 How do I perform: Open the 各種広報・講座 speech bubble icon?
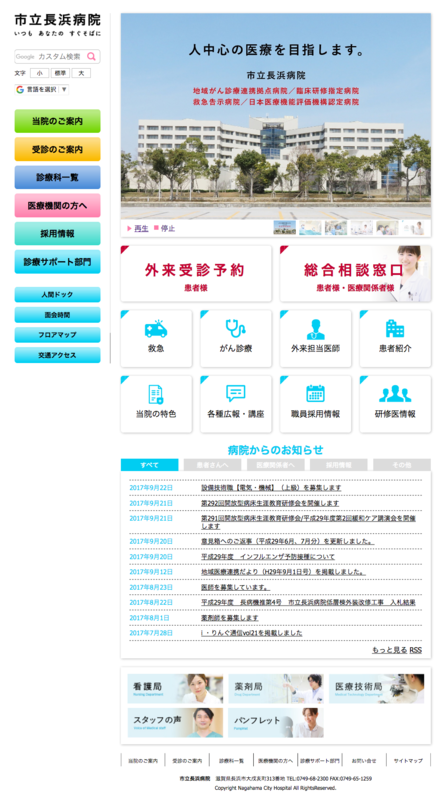coord(236,393)
